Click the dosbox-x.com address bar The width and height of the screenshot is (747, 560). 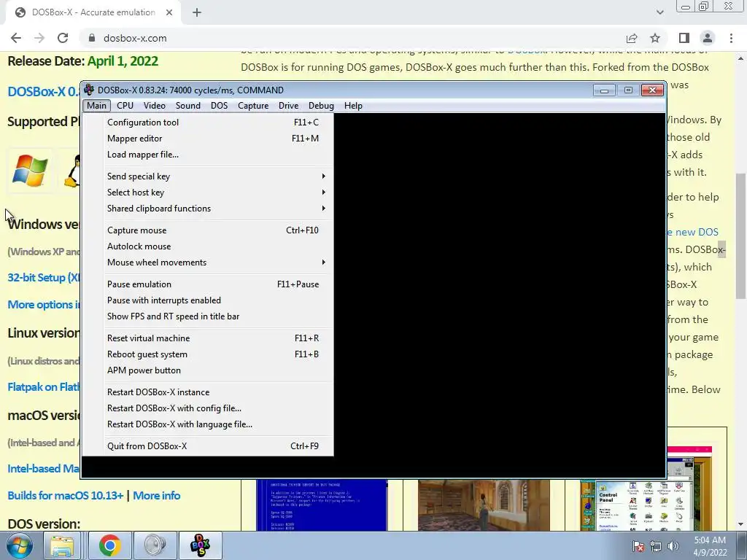point(352,38)
